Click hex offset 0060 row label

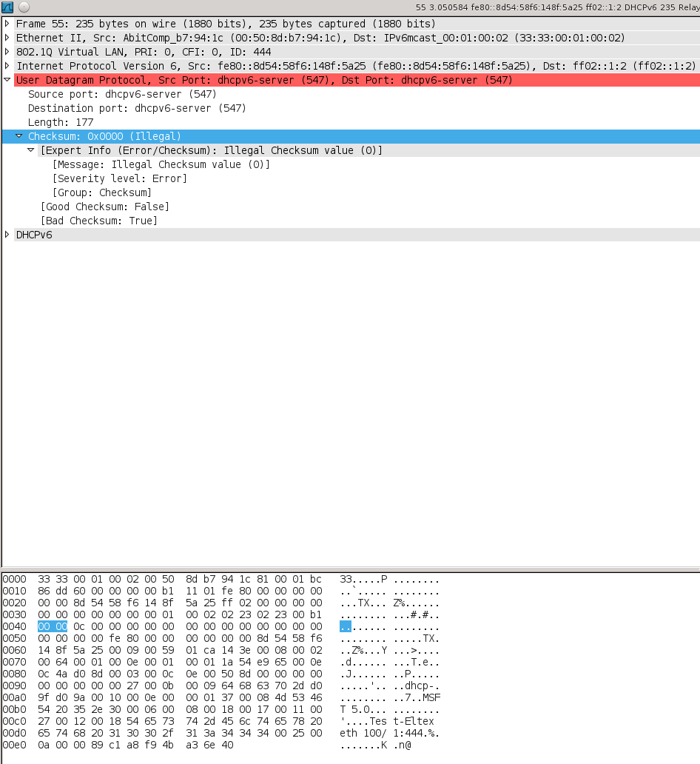[x=15, y=651]
